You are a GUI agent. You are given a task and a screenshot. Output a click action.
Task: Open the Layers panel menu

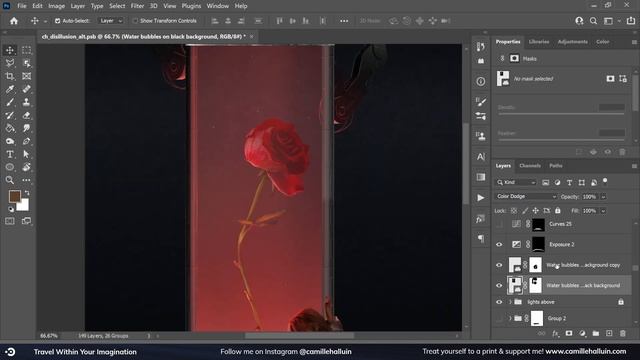(x=634, y=166)
